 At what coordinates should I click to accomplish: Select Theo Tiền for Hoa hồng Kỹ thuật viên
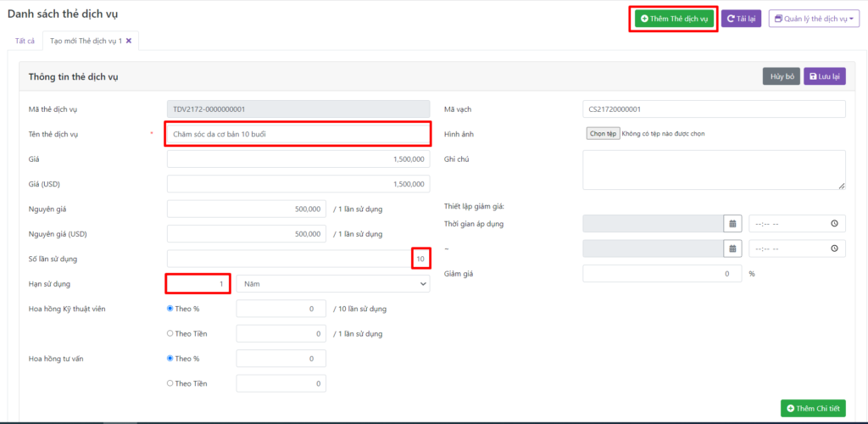(170, 334)
